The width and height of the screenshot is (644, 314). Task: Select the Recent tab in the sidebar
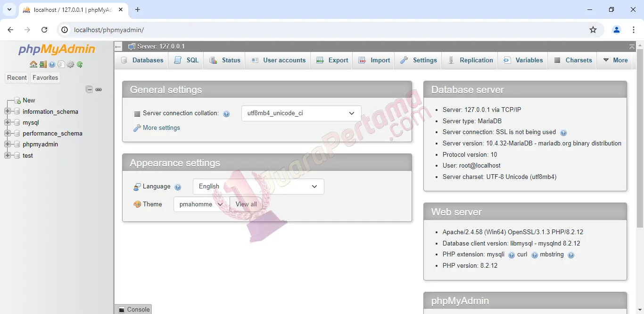coord(17,77)
